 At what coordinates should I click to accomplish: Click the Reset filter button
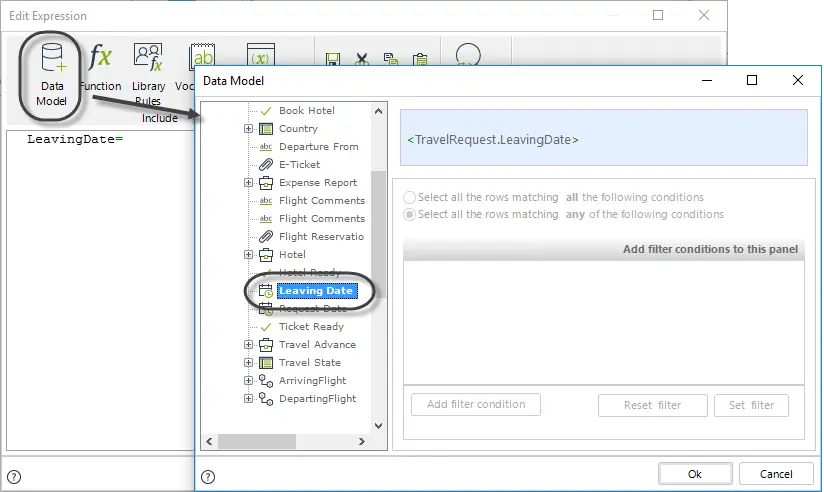(653, 405)
